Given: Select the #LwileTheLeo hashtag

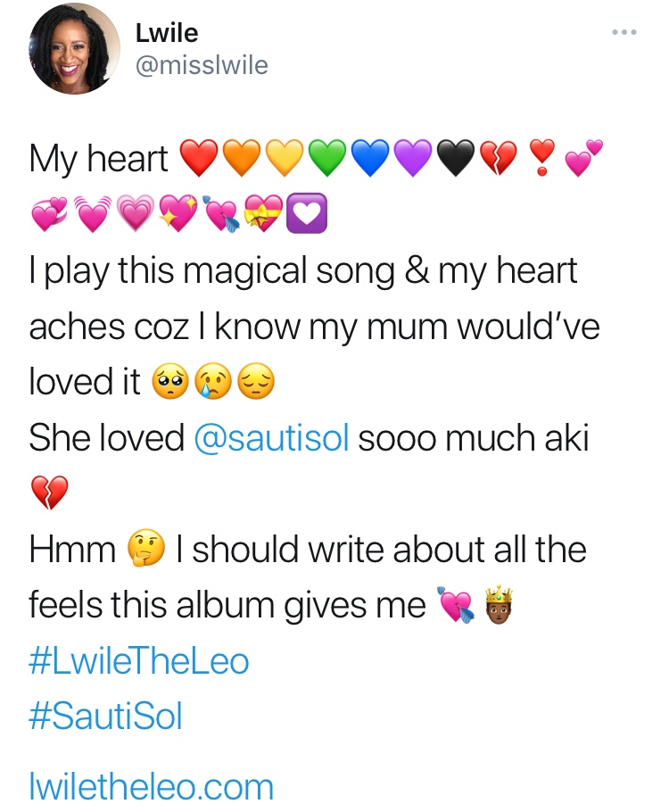Looking at the screenshot, I should click(x=139, y=661).
